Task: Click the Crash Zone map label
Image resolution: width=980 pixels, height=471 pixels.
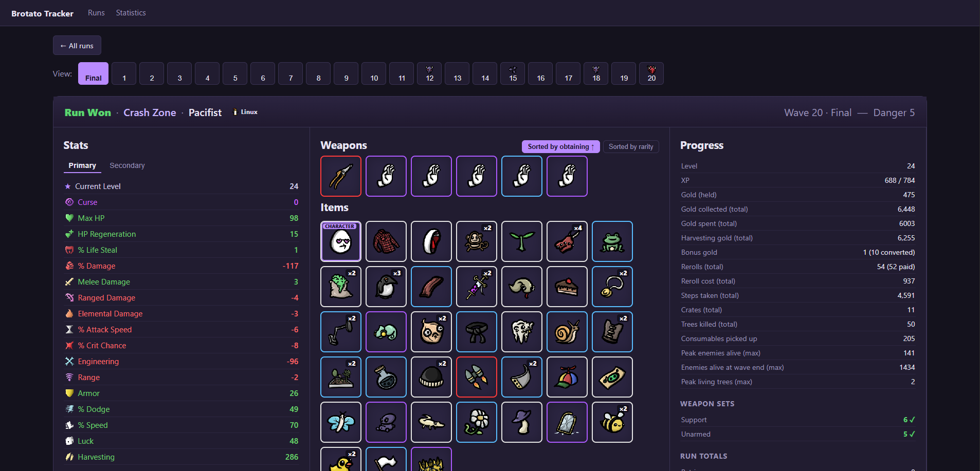Action: click(150, 112)
